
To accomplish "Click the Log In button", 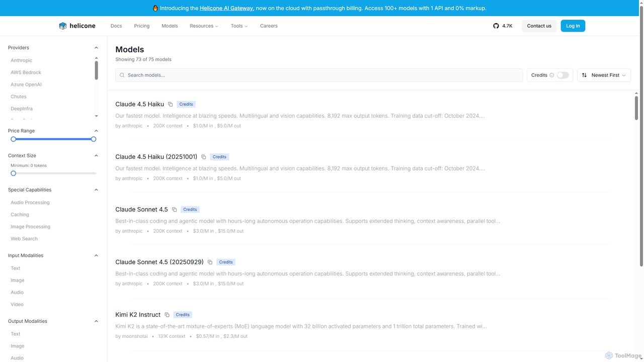I will tap(573, 26).
